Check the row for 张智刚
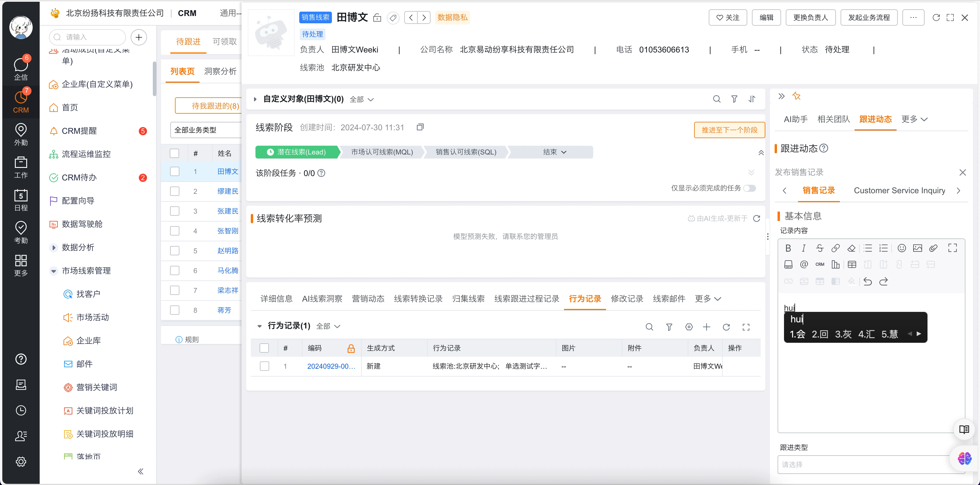The height and width of the screenshot is (485, 980). pyautogui.click(x=175, y=231)
